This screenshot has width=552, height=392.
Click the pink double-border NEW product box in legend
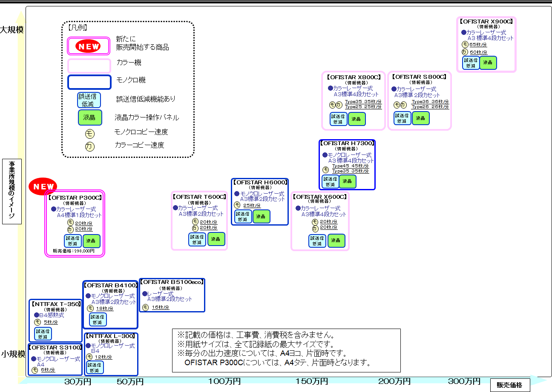pyautogui.click(x=89, y=46)
